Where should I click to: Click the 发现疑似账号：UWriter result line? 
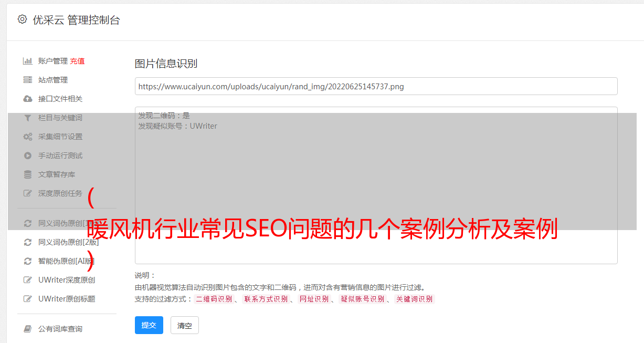(177, 126)
